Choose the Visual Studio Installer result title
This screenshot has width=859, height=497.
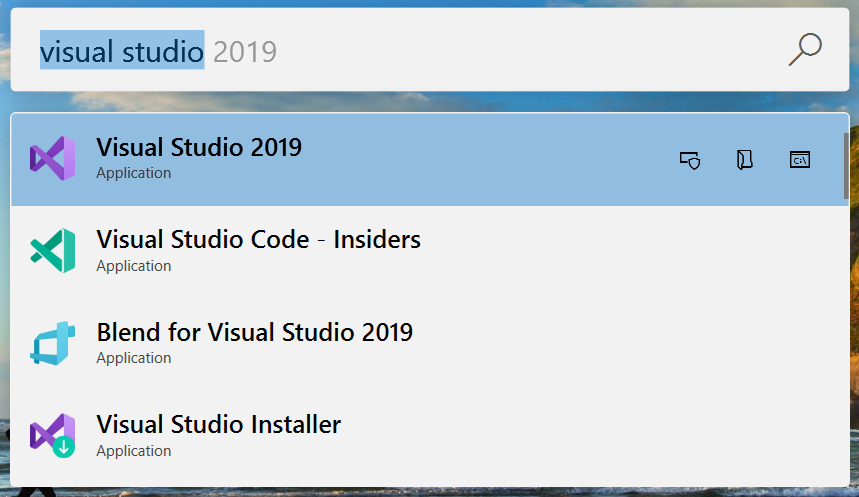pos(218,424)
